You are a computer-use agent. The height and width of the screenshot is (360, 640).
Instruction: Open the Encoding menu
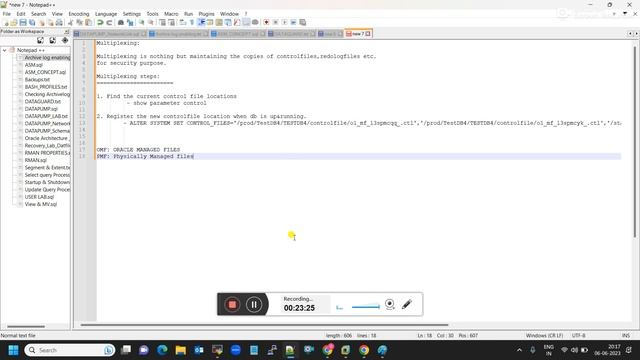(x=79, y=14)
